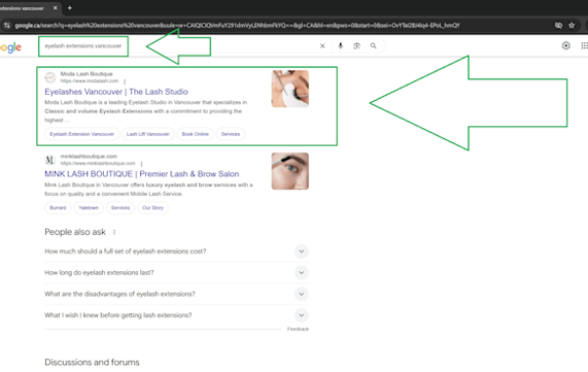Open the Book Online sitelink chip

[195, 134]
